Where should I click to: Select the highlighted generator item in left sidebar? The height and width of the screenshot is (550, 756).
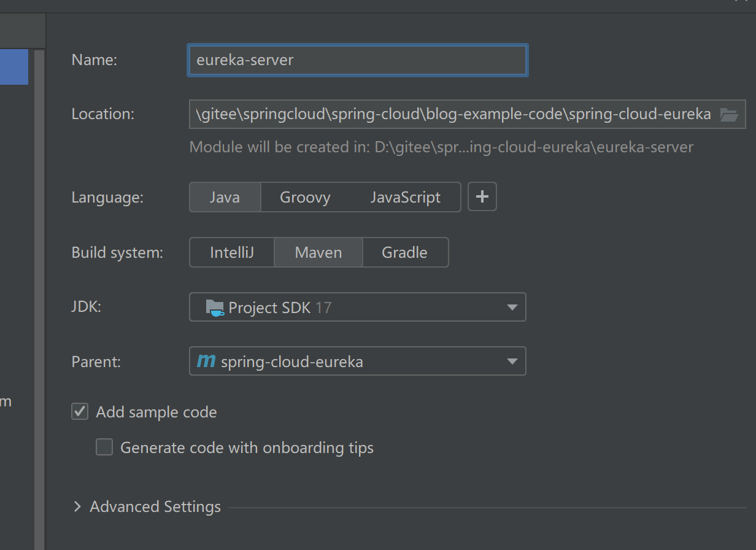point(14,67)
